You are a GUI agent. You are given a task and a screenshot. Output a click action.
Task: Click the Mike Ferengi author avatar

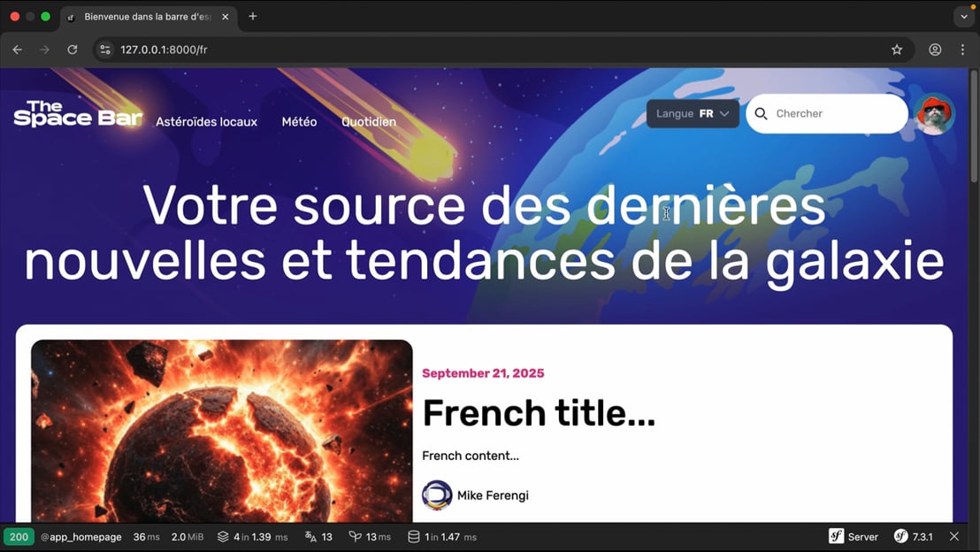point(437,495)
